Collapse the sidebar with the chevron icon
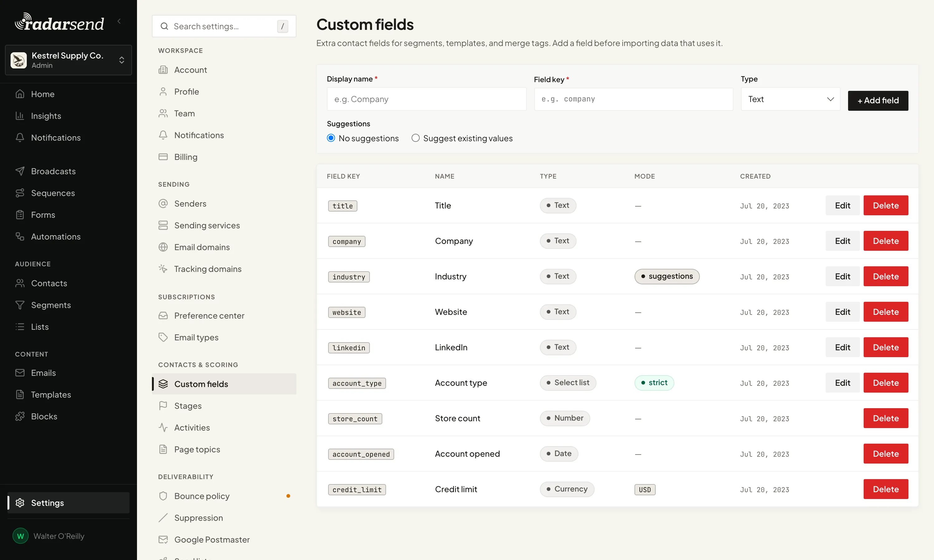Viewport: 934px width, 560px height. click(x=119, y=21)
